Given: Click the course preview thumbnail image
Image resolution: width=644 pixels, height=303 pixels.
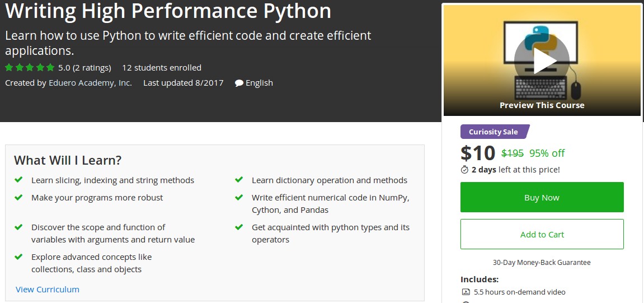Looking at the screenshot, I should point(542,60).
